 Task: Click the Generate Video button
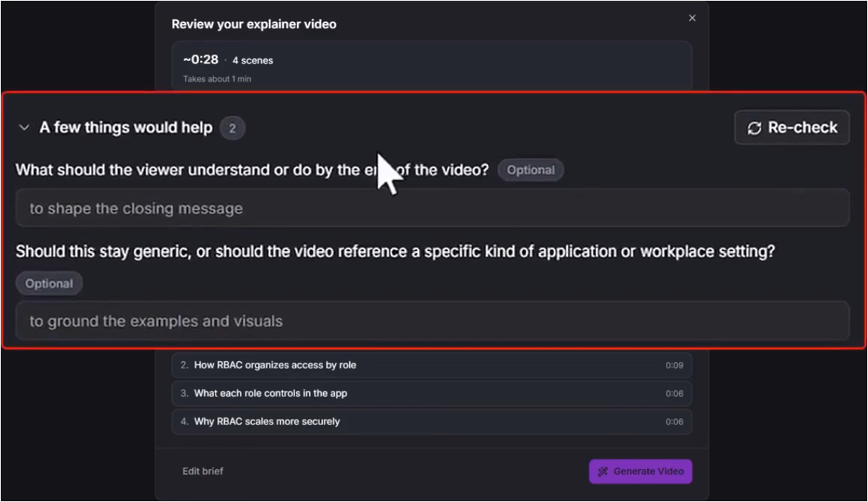click(640, 471)
